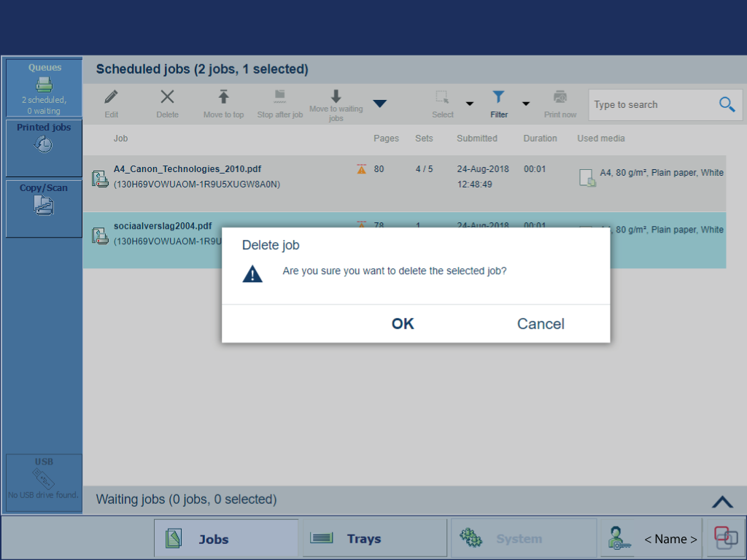The image size is (747, 560).
Task: Confirm deletion with OK button
Action: (403, 324)
